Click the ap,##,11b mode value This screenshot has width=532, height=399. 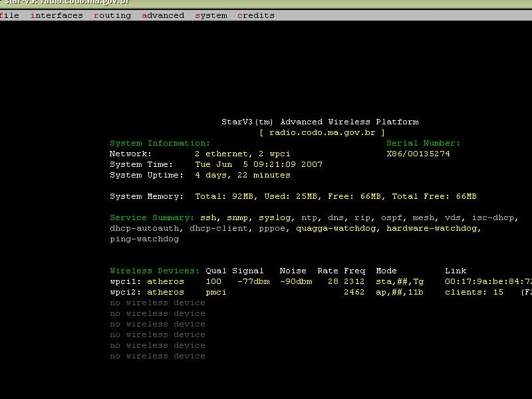coord(400,292)
